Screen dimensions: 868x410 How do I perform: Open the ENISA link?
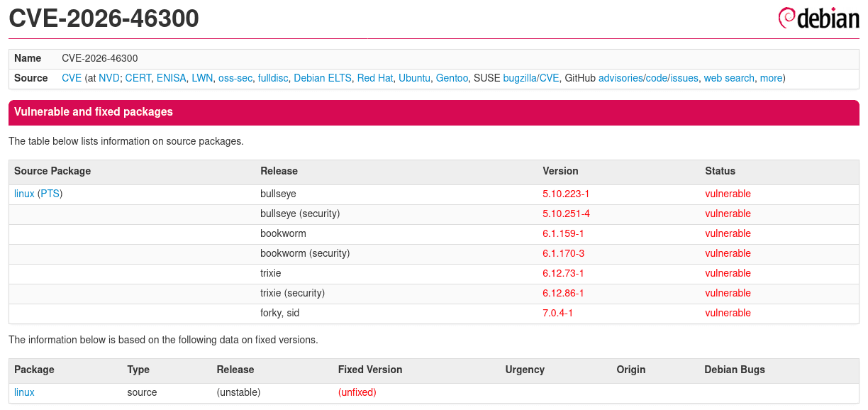click(x=171, y=78)
